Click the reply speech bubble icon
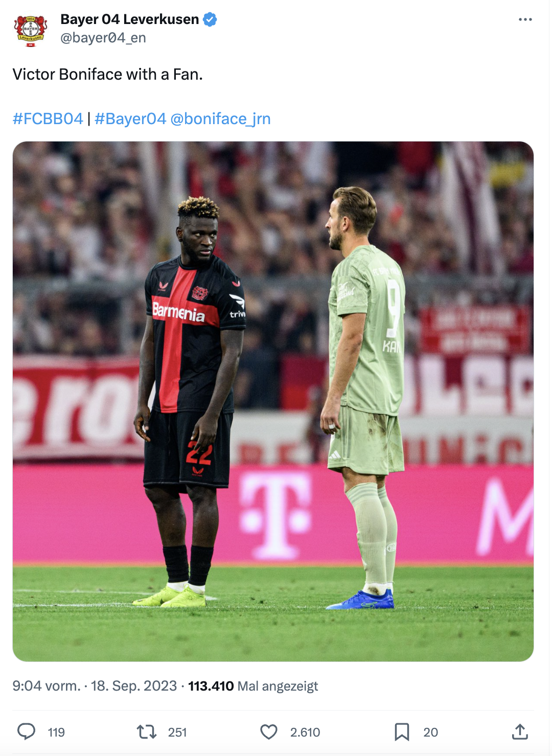The image size is (552, 756). tap(26, 732)
